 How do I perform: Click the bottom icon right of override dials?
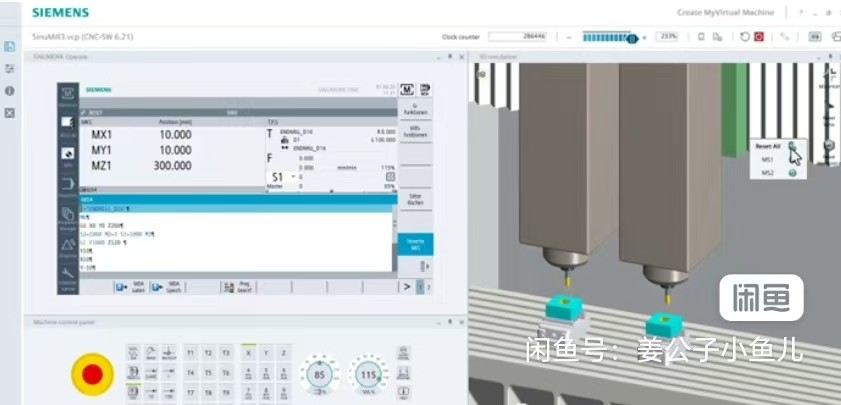point(404,392)
